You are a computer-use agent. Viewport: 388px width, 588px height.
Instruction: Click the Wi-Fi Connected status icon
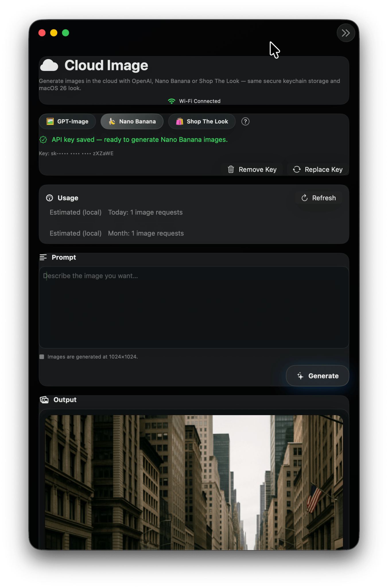click(x=171, y=101)
